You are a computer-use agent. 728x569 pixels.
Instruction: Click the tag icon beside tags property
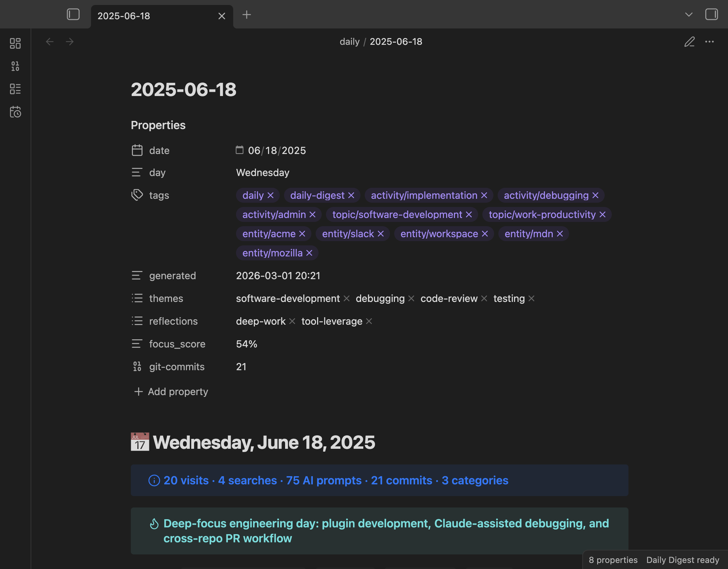tap(137, 195)
